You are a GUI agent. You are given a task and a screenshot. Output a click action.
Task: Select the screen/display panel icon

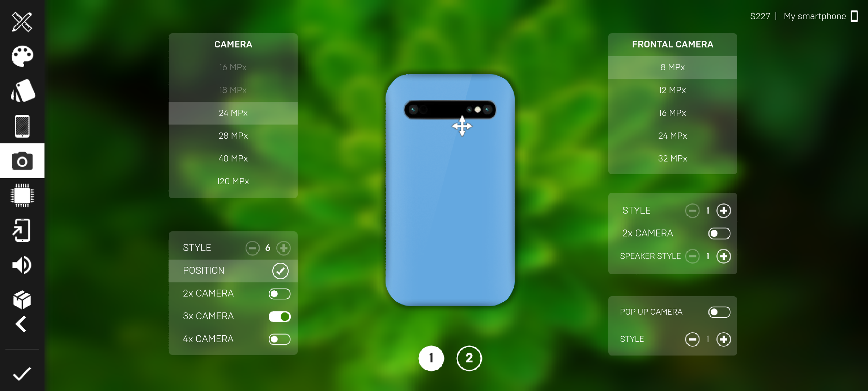click(x=22, y=126)
